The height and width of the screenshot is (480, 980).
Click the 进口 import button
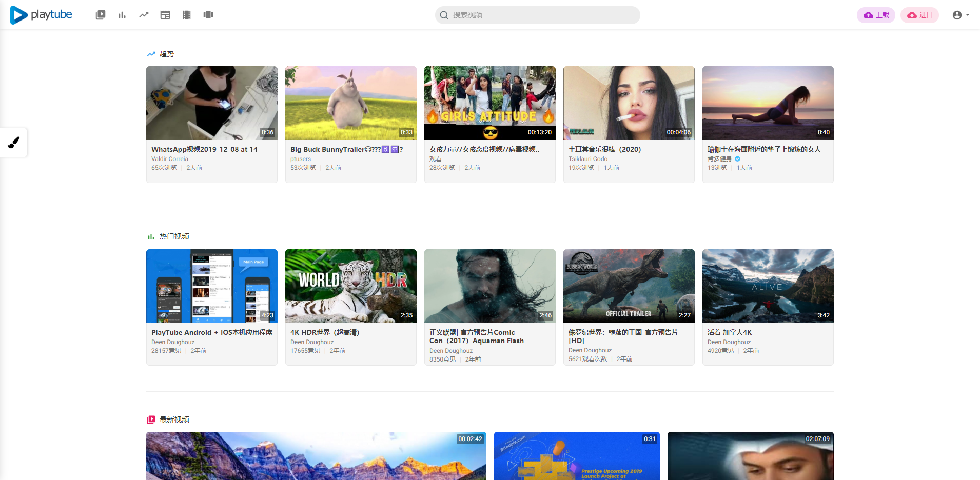919,15
